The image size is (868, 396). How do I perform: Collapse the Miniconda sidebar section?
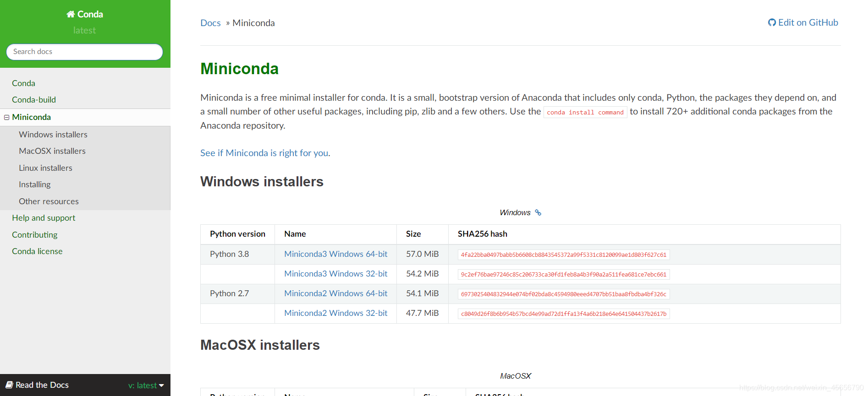coord(7,117)
